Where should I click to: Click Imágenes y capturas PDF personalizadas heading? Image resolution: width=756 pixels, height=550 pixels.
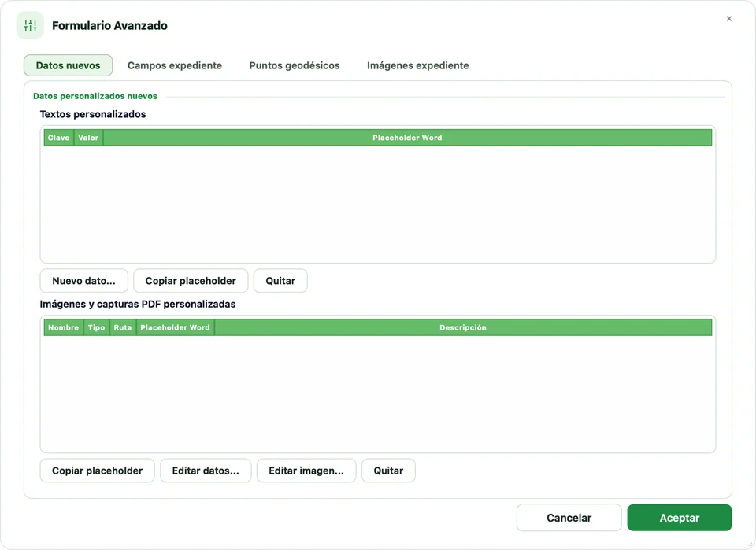(x=137, y=304)
